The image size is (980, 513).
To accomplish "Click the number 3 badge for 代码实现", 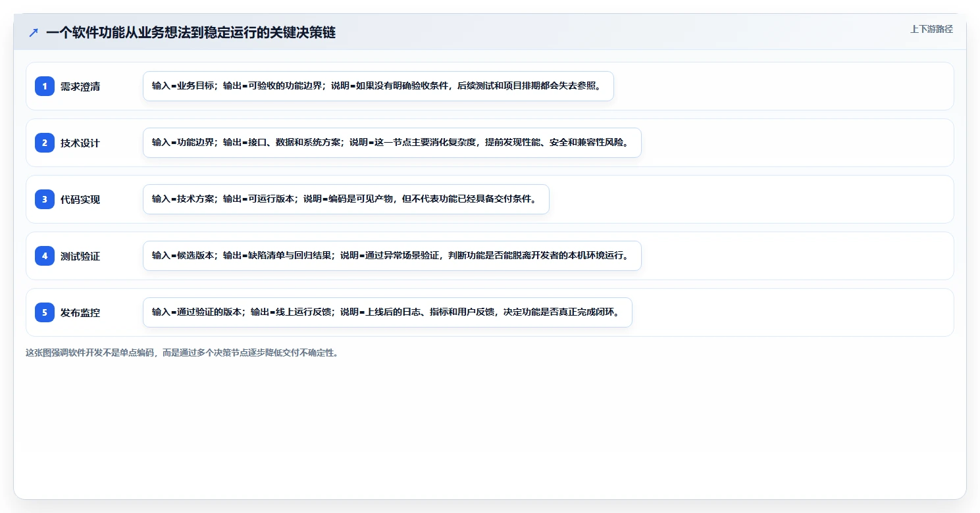I will [x=45, y=199].
